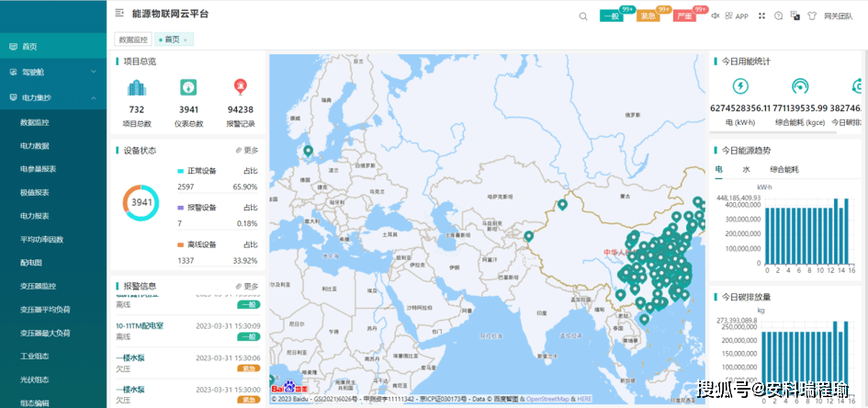Image resolution: width=868 pixels, height=408 pixels.
Task: Switch to the 数据监控 page tab
Action: (x=133, y=40)
